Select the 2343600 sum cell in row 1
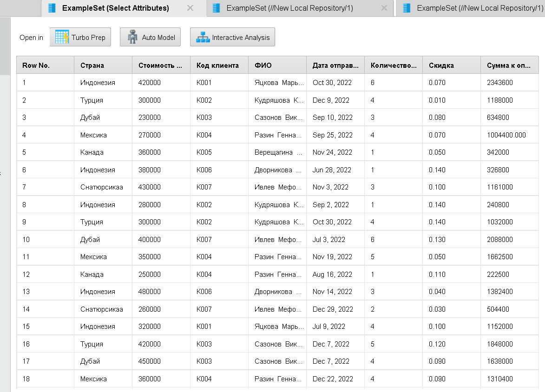The image size is (545, 392). (510, 83)
